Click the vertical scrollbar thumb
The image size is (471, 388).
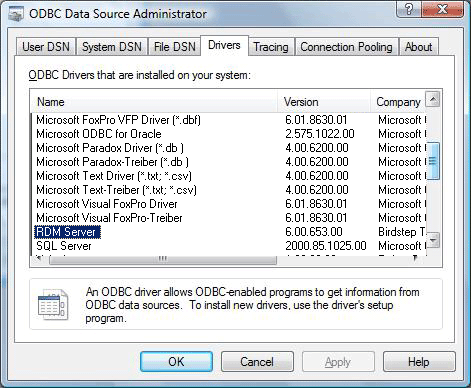[433, 161]
